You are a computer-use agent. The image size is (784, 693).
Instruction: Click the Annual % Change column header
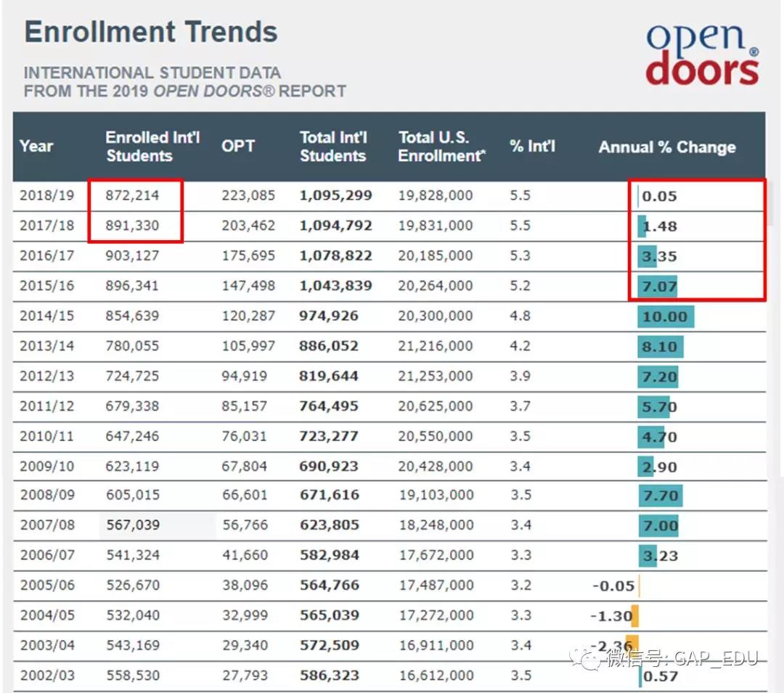667,147
